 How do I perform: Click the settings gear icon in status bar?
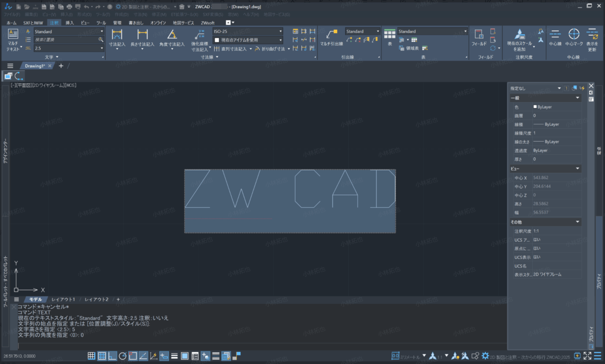(485, 356)
